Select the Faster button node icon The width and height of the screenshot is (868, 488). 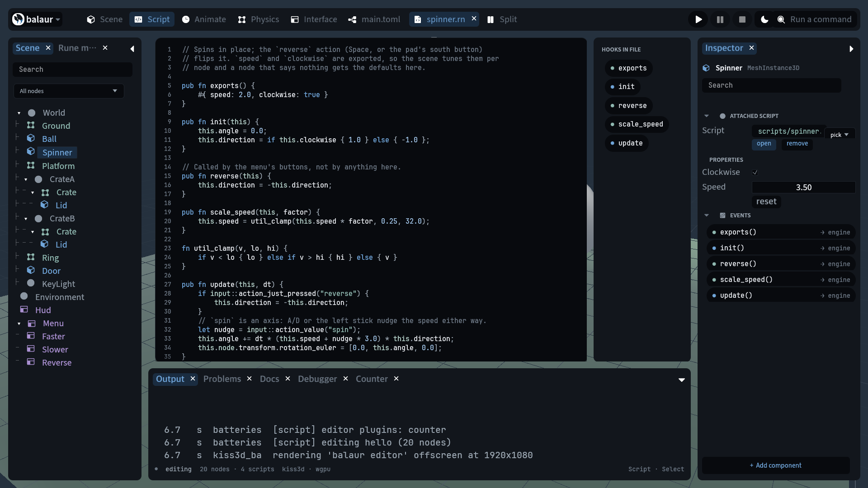[x=31, y=336]
